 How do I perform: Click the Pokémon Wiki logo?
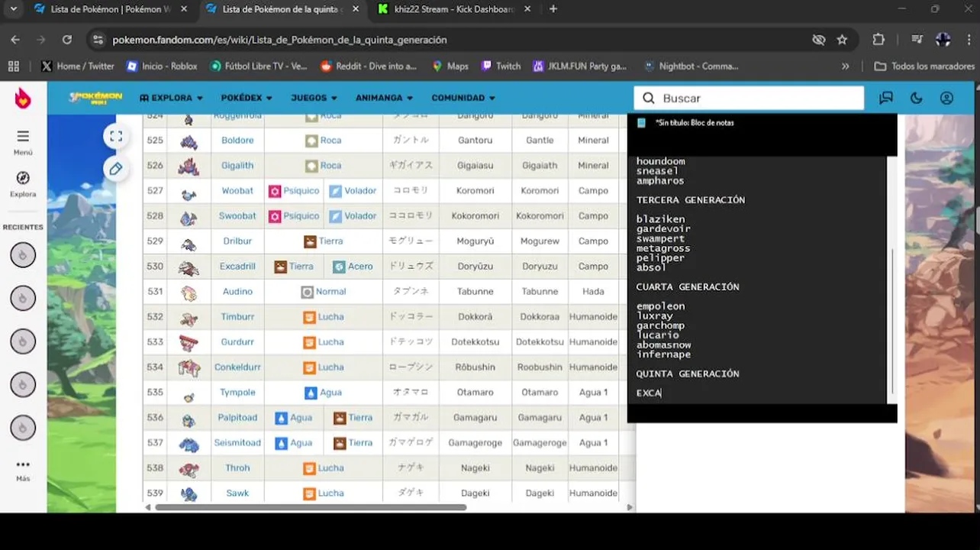point(95,98)
